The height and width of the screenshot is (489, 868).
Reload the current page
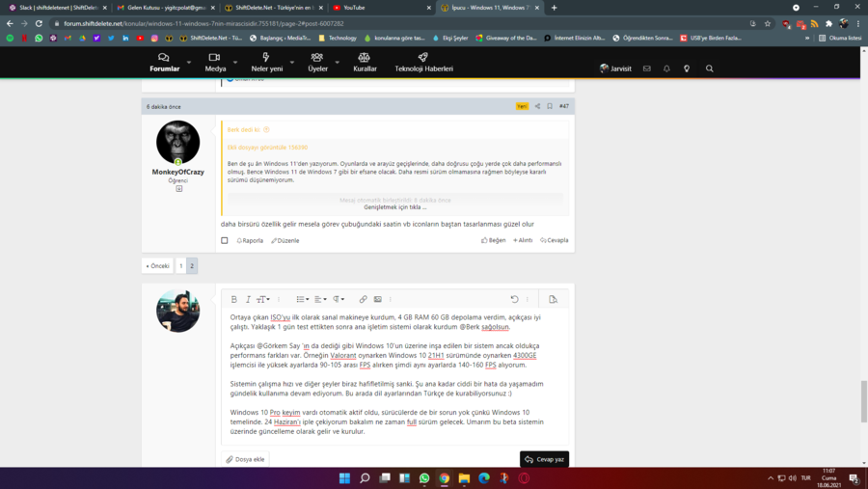(39, 24)
